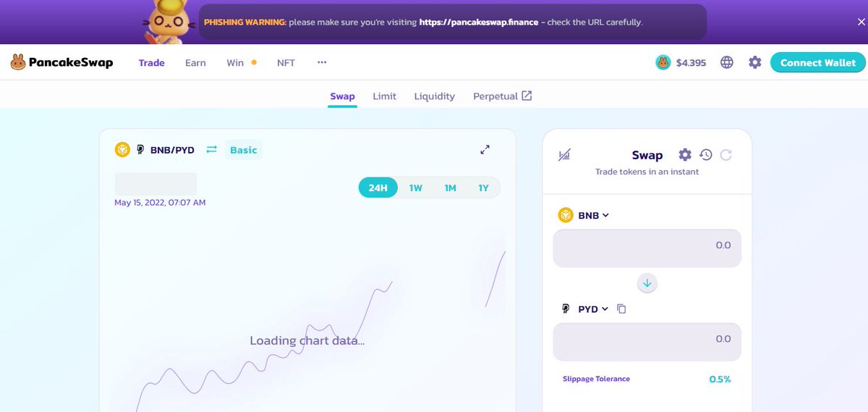Click the PancakeSwap logo
Image resolution: width=868 pixels, height=412 pixels.
(61, 63)
